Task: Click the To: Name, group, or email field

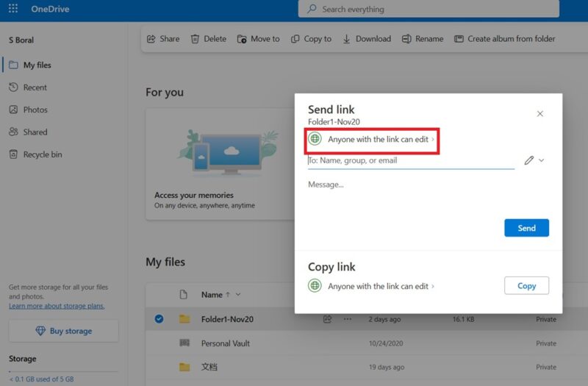Action: pyautogui.click(x=411, y=160)
